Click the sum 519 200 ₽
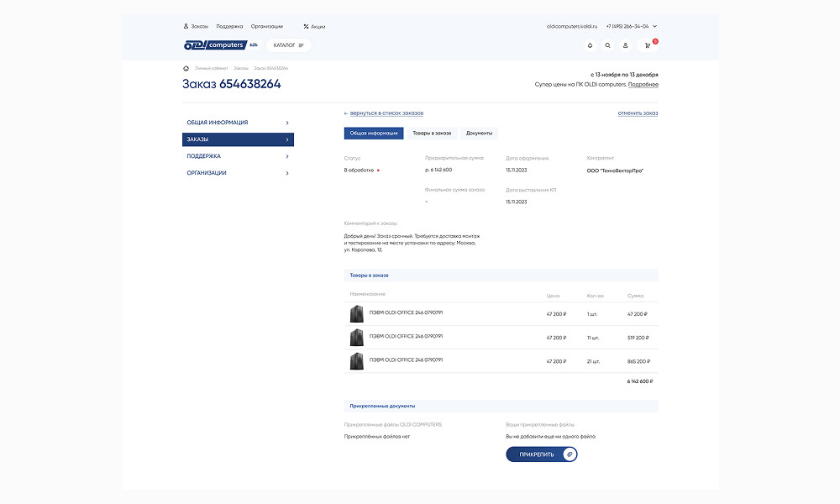 pyautogui.click(x=638, y=338)
